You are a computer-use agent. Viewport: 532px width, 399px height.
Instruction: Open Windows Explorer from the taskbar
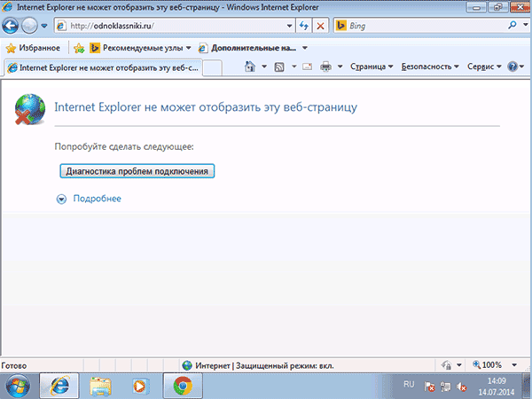coord(100,386)
